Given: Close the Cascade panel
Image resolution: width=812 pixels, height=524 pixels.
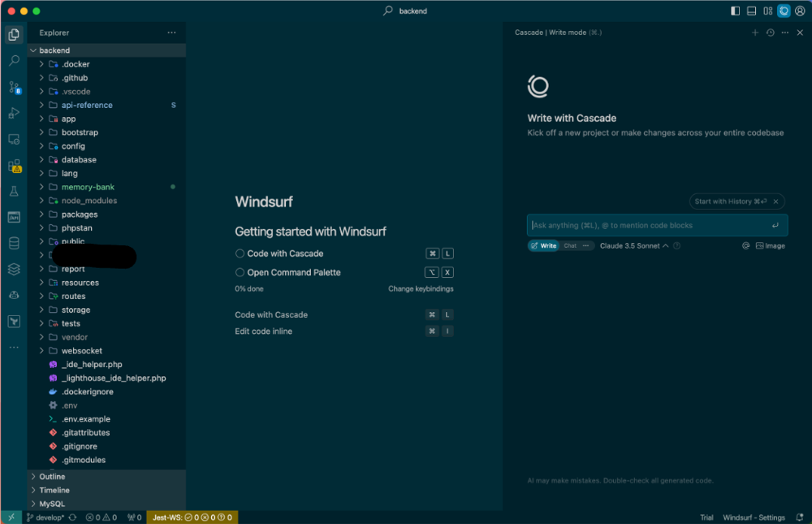Looking at the screenshot, I should [800, 32].
